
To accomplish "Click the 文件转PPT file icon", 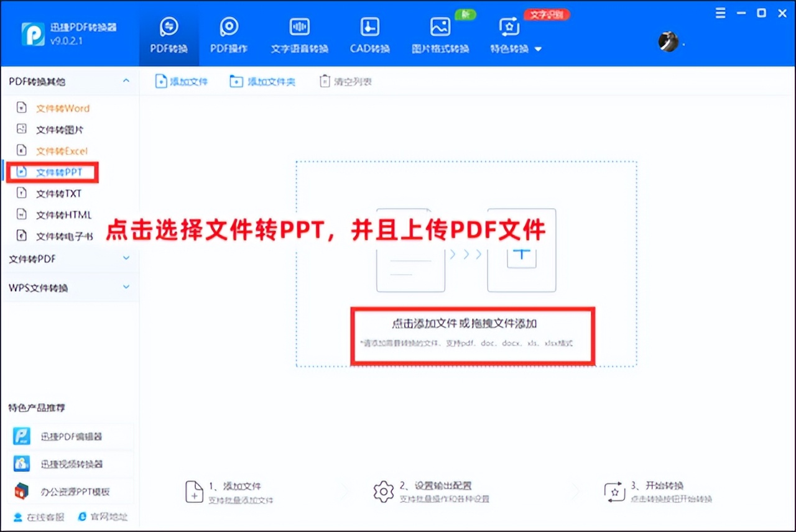I will click(22, 172).
